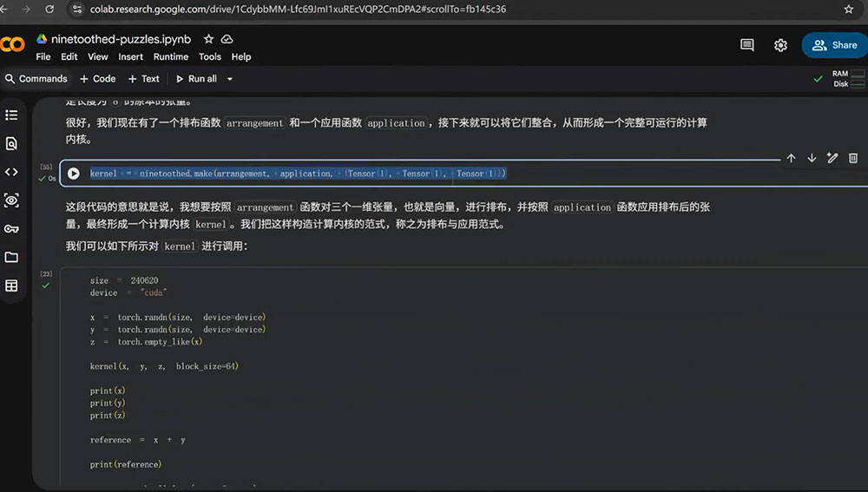Screen dimensions: 868x492
Task: Expand the Run all dropdown arrow
Action: coord(230,79)
